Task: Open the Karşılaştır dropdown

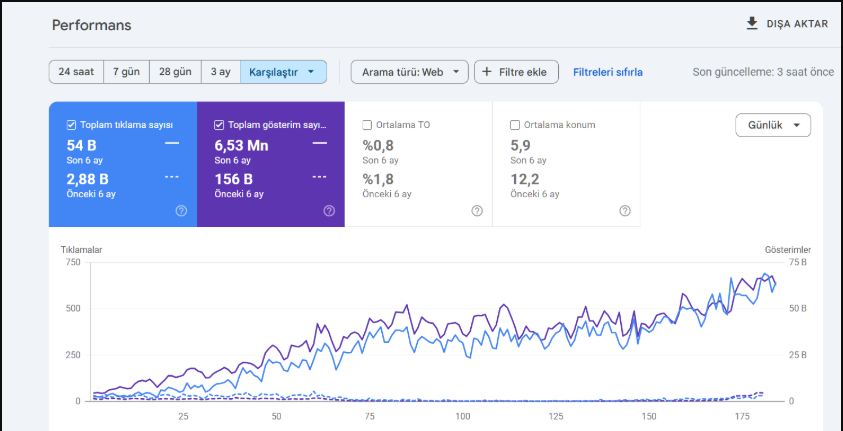Action: click(x=283, y=72)
